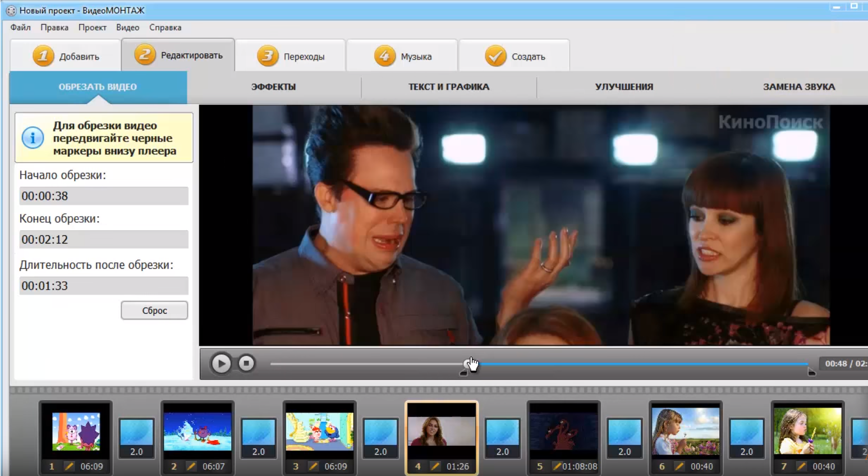
Task: Open step 4 Музыка tab
Action: [403, 56]
